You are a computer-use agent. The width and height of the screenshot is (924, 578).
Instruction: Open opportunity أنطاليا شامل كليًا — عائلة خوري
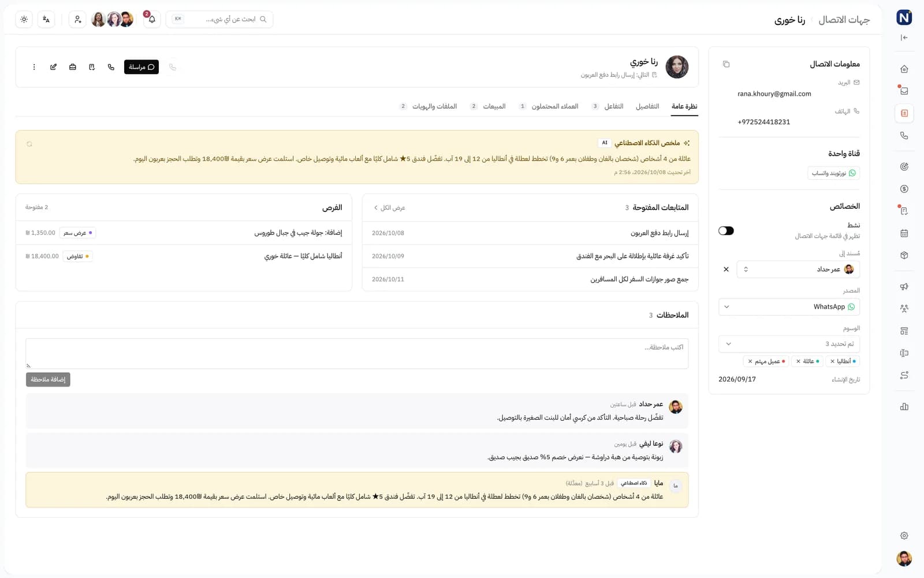(x=184, y=256)
